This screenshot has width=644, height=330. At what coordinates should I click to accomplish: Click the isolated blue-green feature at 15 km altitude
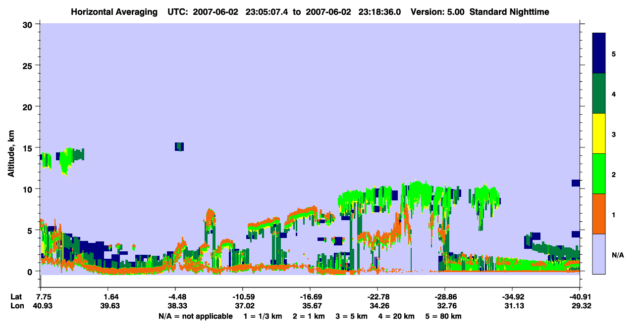click(x=179, y=146)
